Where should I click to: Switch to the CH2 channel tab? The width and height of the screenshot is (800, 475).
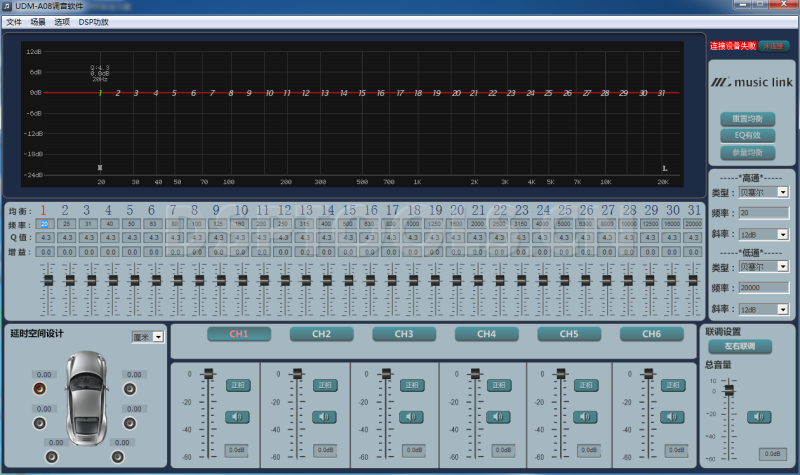[x=321, y=334]
